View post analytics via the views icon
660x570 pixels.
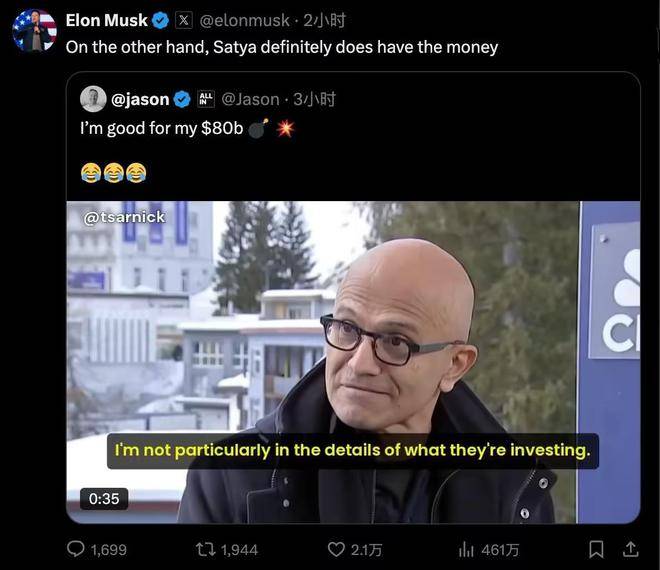(465, 548)
